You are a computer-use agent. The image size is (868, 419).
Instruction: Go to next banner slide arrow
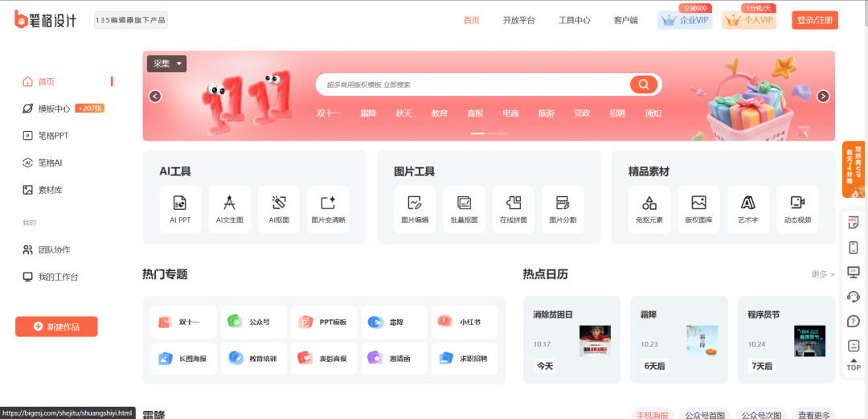tap(823, 96)
